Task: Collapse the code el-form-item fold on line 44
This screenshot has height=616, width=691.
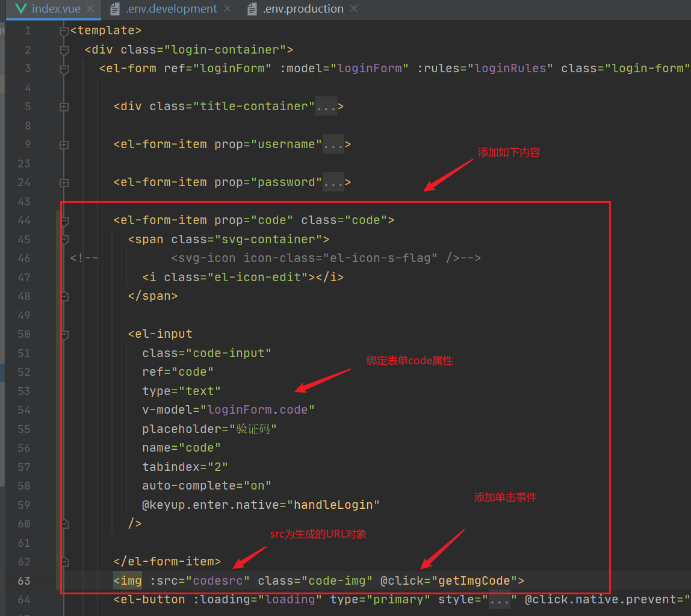Action: 65,220
